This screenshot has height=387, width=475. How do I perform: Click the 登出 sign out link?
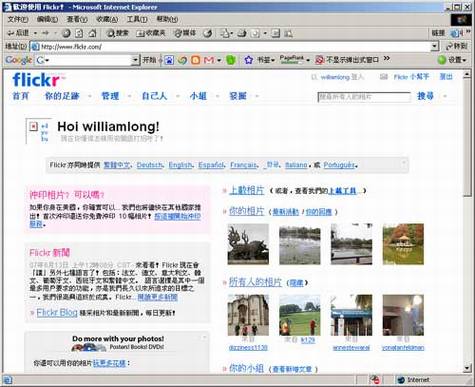pyautogui.click(x=446, y=77)
